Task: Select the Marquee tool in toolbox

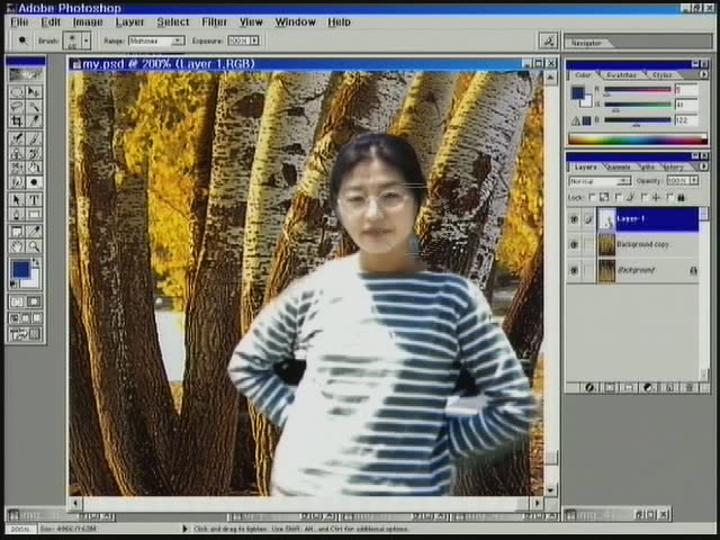Action: point(17,92)
